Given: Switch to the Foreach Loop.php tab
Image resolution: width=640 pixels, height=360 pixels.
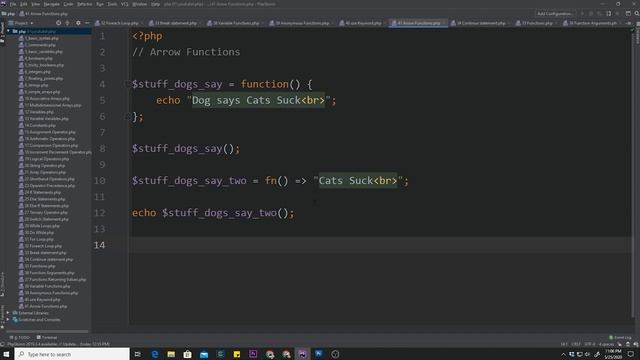Looking at the screenshot, I should pos(118,23).
